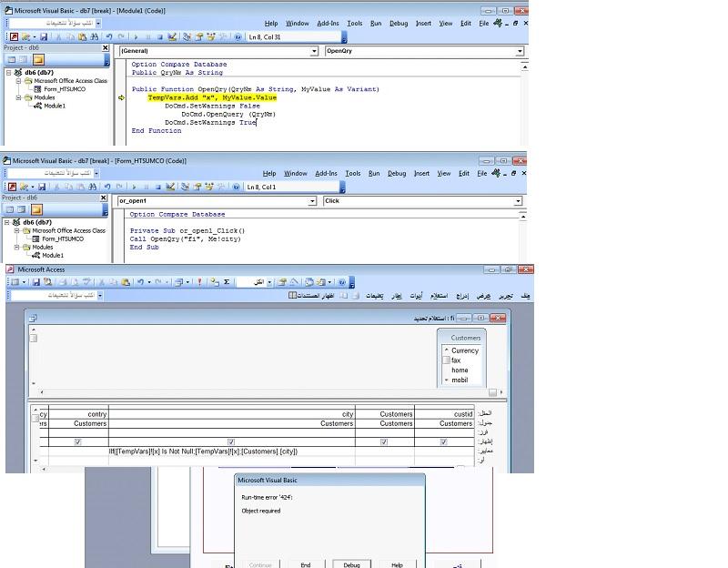Select the Currency field in Customers list
This screenshot has height=568, width=728.
point(465,350)
